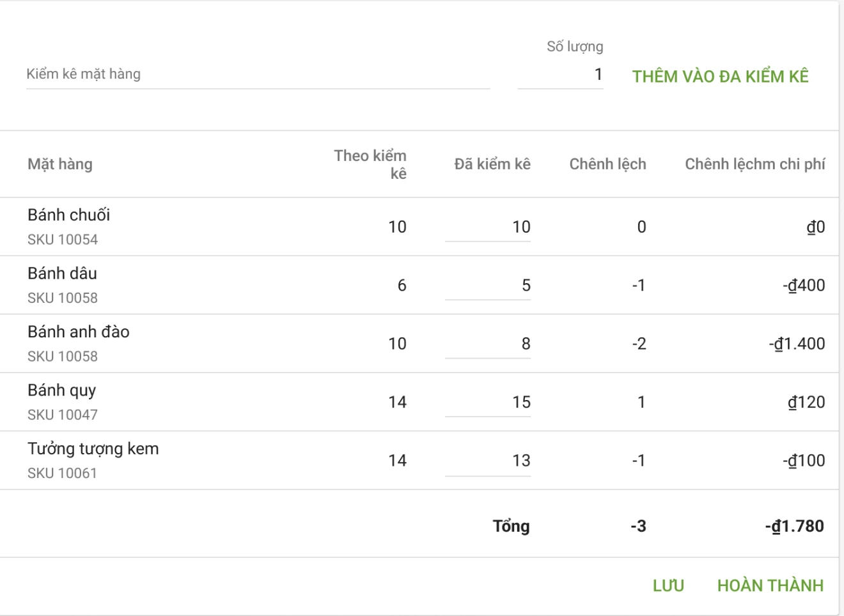
Task: Edit counted quantity for Tưởng tượng kem
Action: [488, 461]
